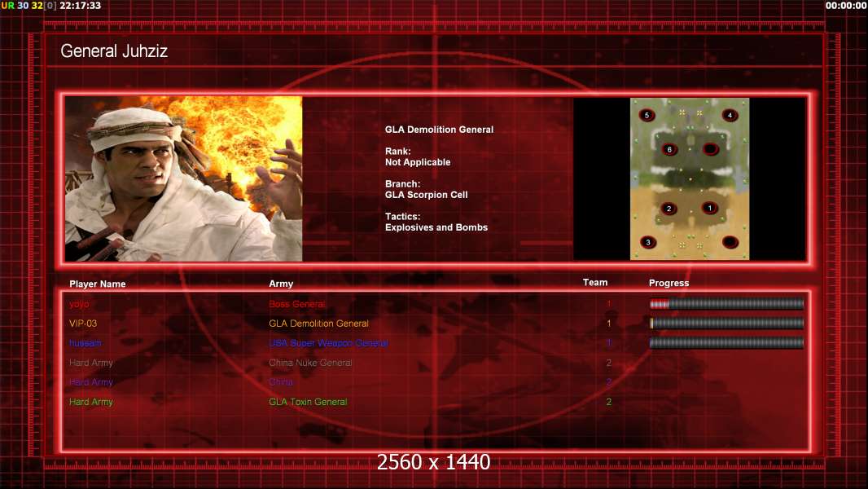Select the player name 'hussam'

(85, 343)
